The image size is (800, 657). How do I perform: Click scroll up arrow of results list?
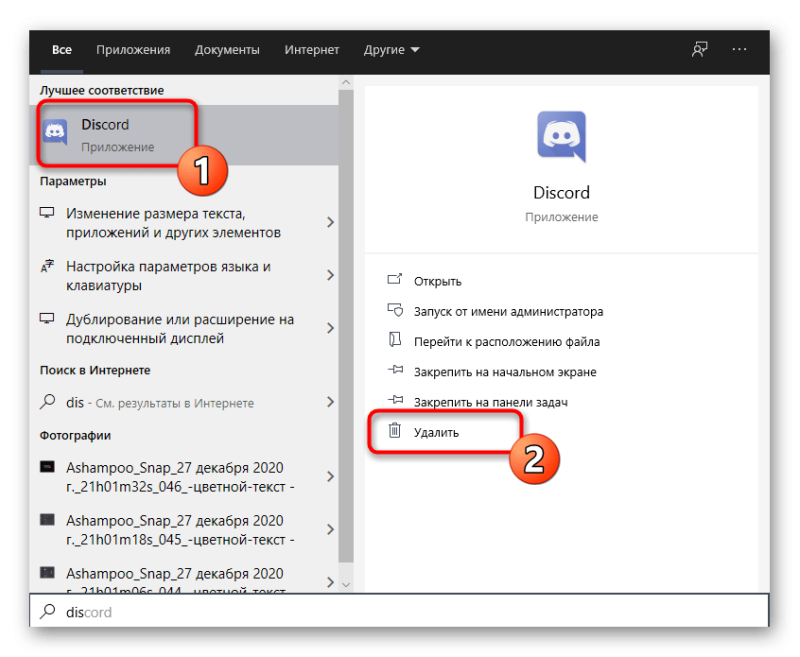346,82
